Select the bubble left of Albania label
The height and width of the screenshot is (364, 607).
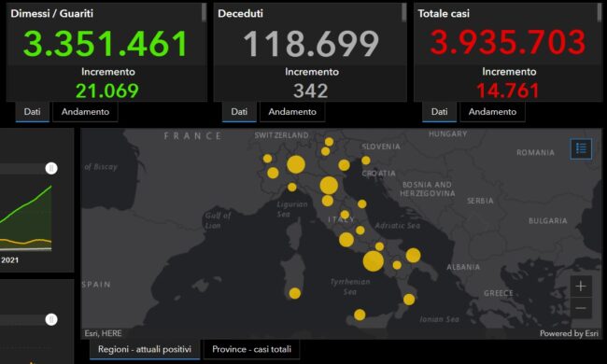pos(413,256)
